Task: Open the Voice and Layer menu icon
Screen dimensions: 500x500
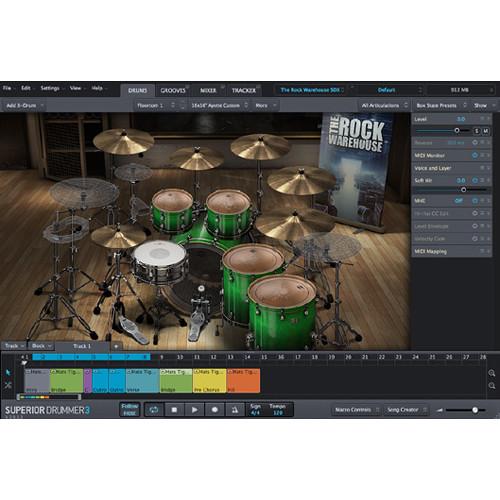Action: pos(482,168)
